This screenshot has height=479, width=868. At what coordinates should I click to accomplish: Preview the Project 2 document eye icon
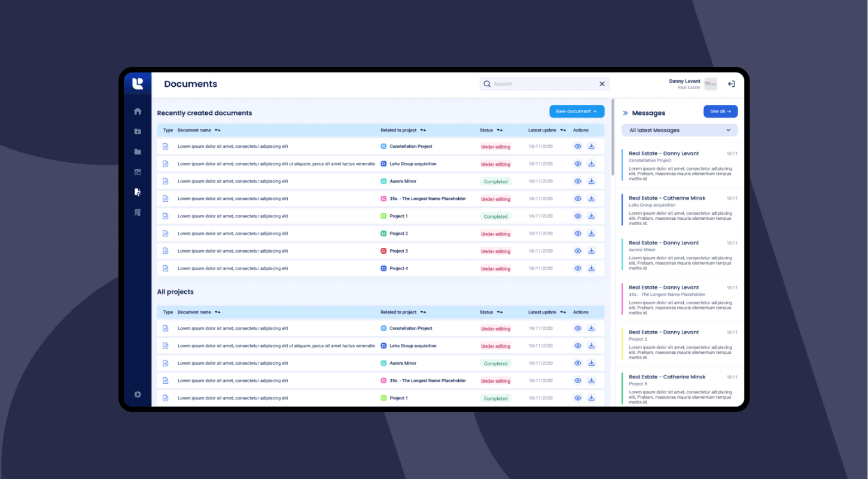(x=578, y=234)
